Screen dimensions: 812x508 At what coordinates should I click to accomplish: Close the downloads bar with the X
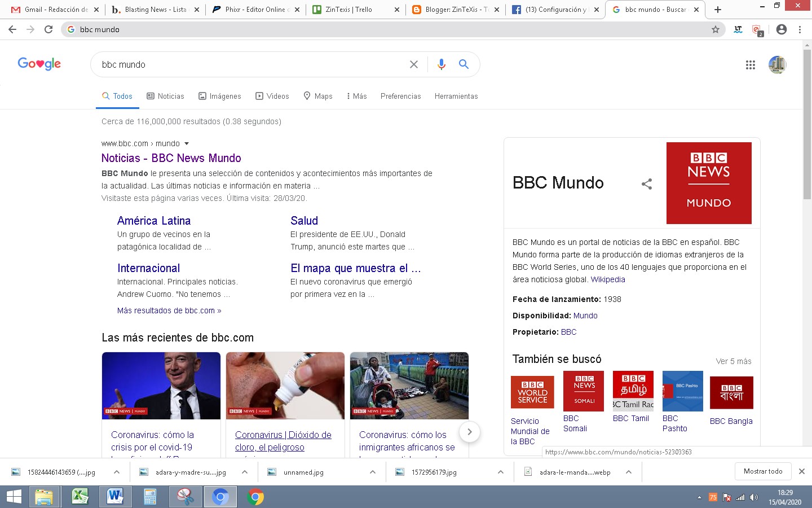pyautogui.click(x=801, y=471)
